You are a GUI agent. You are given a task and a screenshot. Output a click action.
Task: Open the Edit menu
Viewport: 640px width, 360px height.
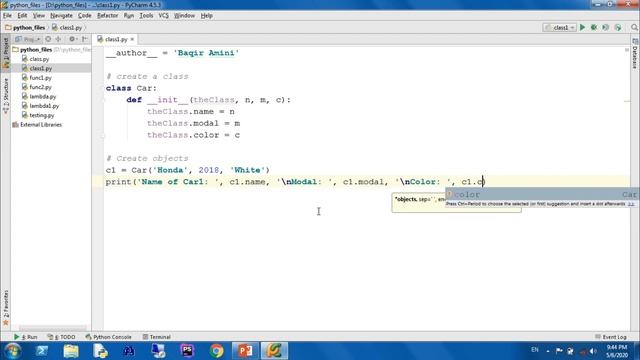click(22, 16)
